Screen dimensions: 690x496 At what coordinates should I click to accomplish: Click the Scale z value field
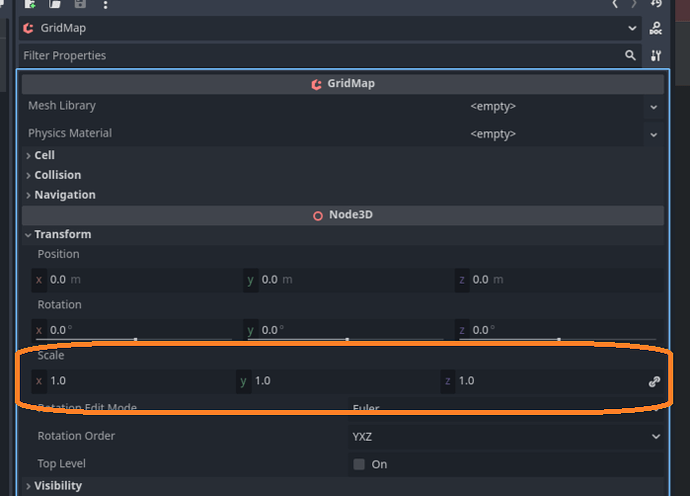[542, 381]
